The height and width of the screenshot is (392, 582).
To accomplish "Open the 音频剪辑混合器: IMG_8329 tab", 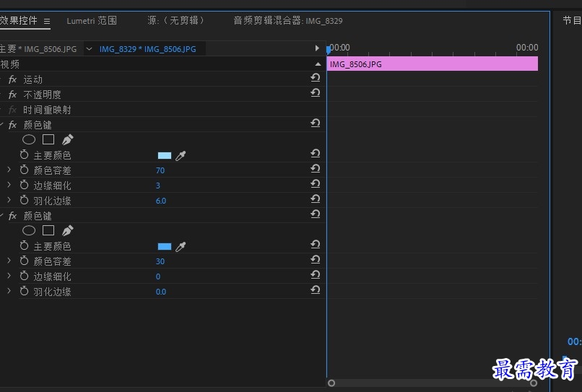I will point(288,20).
